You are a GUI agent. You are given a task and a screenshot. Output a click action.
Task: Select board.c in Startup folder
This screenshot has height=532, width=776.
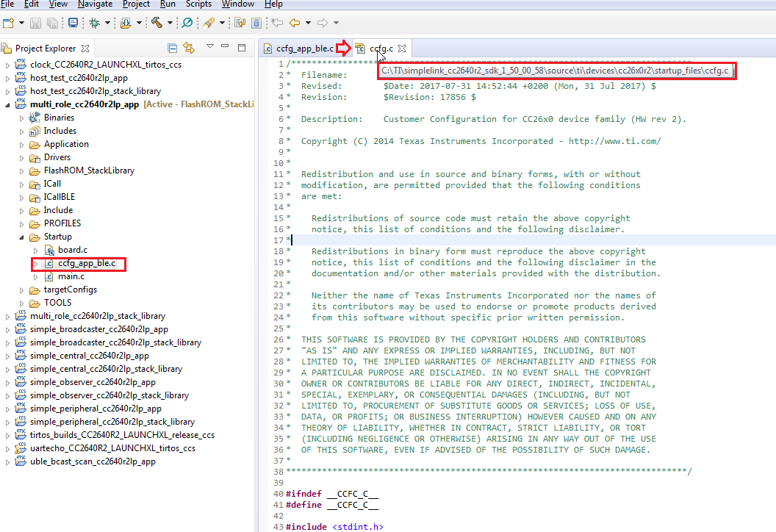click(x=73, y=250)
